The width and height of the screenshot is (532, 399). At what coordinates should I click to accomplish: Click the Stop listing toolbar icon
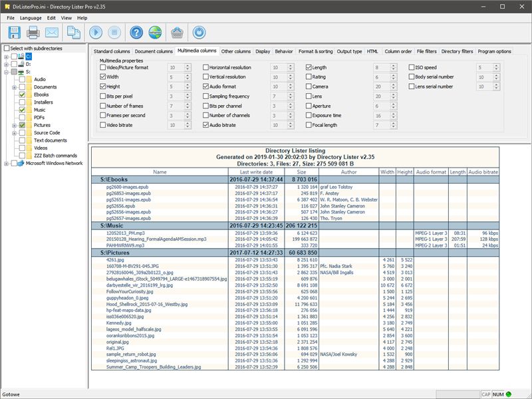[114, 33]
